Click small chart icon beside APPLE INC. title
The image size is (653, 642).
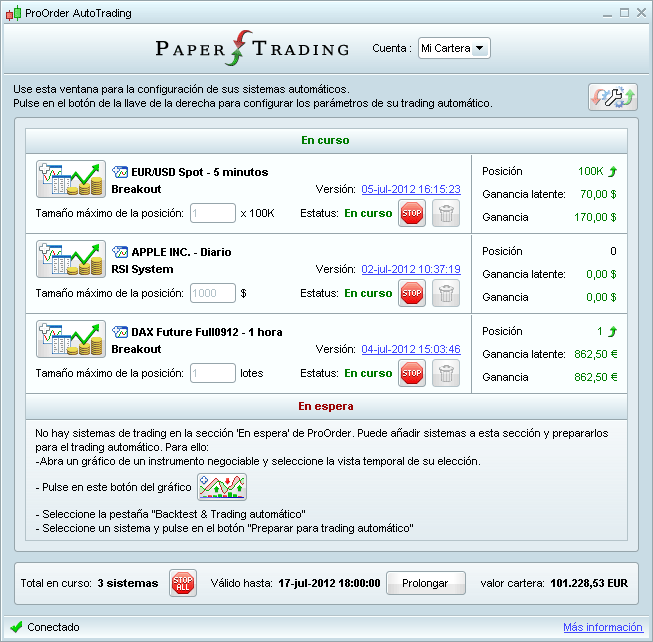(x=120, y=252)
